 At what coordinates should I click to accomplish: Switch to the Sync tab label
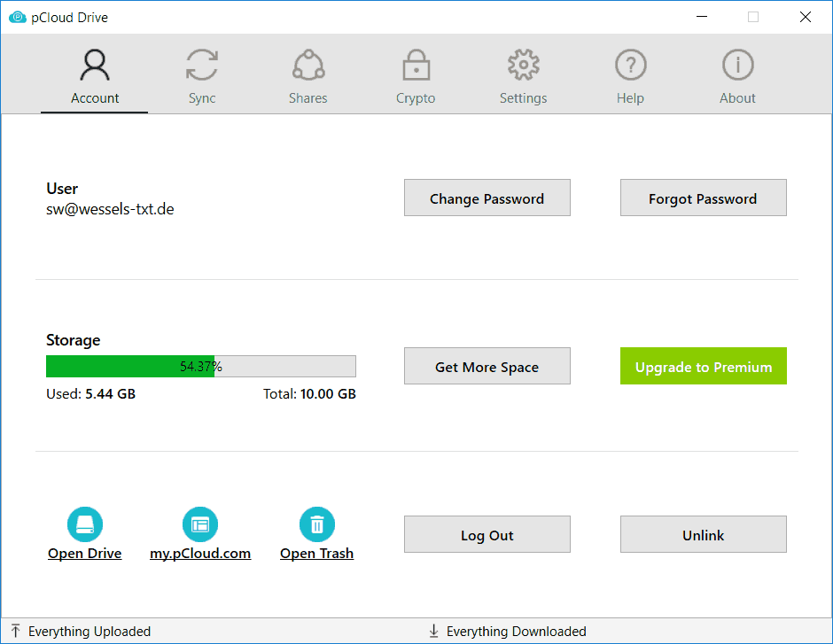pyautogui.click(x=202, y=98)
